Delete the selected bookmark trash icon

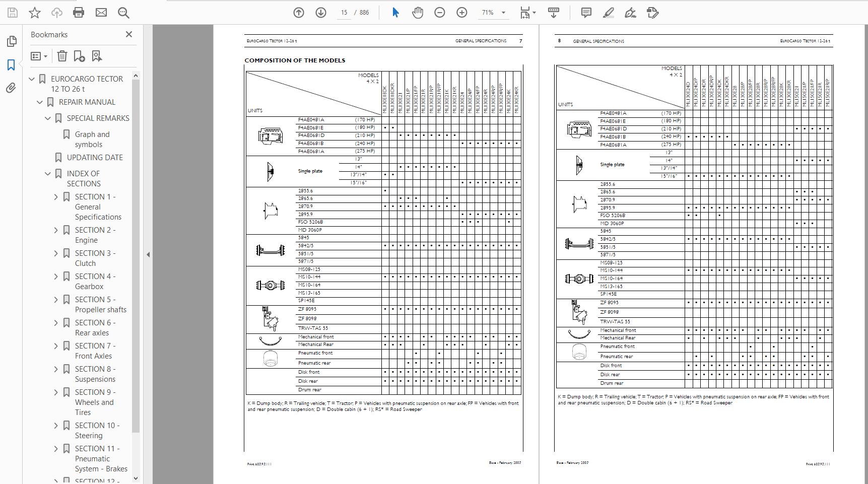tap(62, 56)
